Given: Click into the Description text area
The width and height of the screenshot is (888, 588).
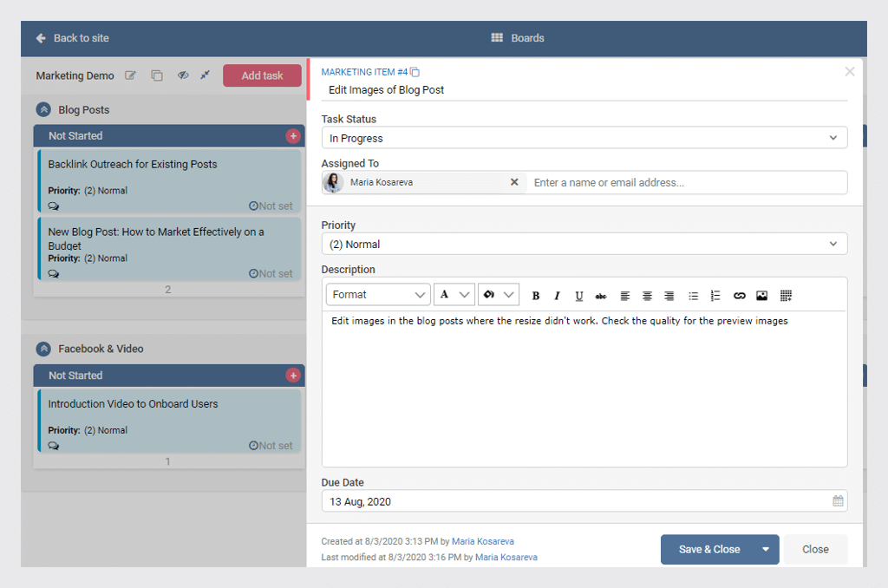Looking at the screenshot, I should coord(584,388).
